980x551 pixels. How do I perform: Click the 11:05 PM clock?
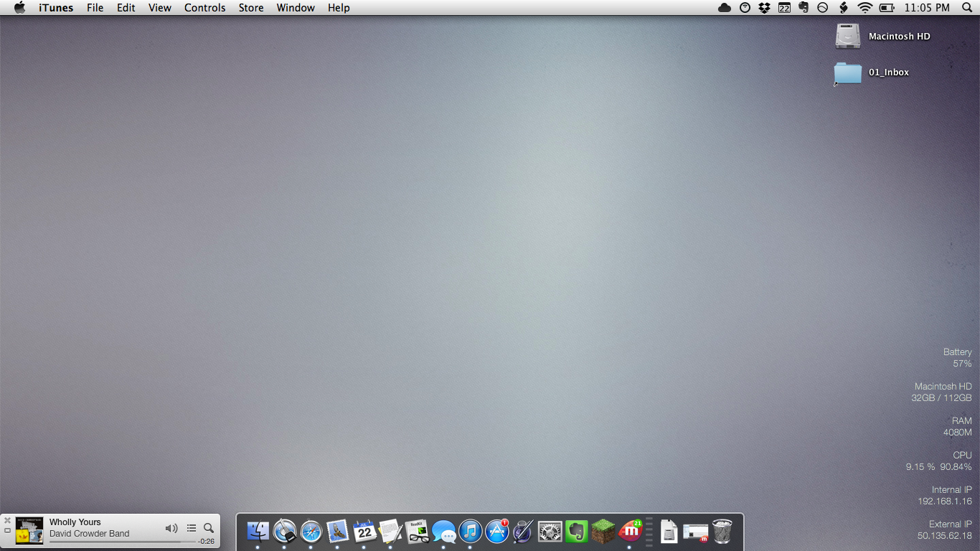[x=927, y=8]
